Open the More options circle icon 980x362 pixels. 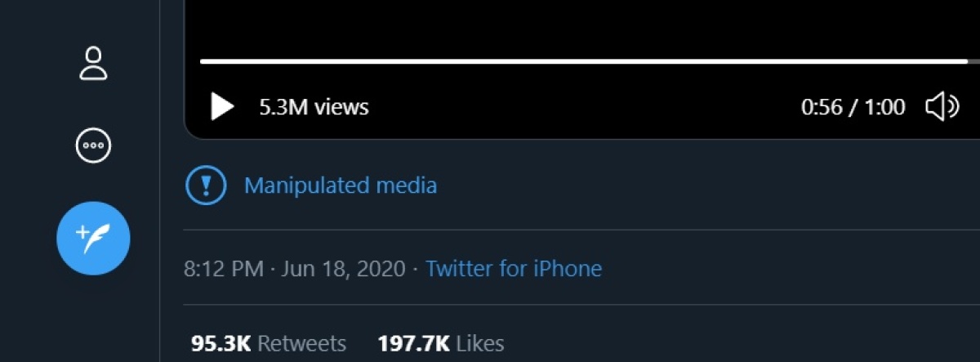click(x=93, y=146)
